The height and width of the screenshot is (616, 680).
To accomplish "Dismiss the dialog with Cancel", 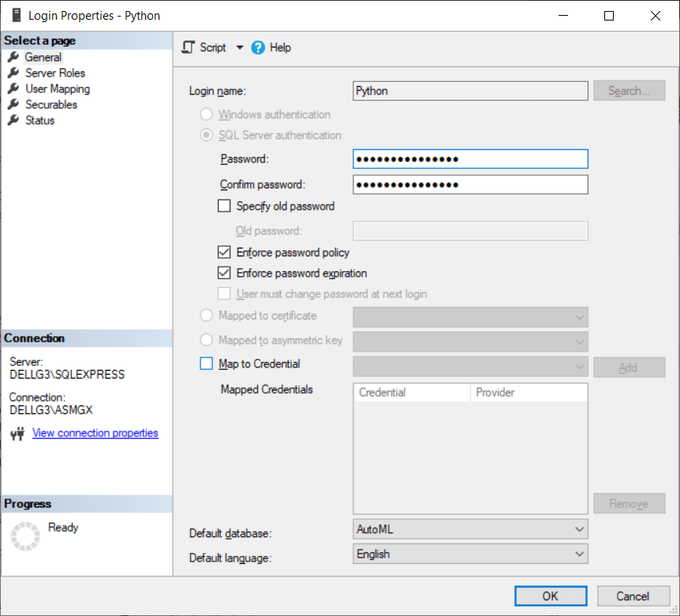I will click(633, 595).
